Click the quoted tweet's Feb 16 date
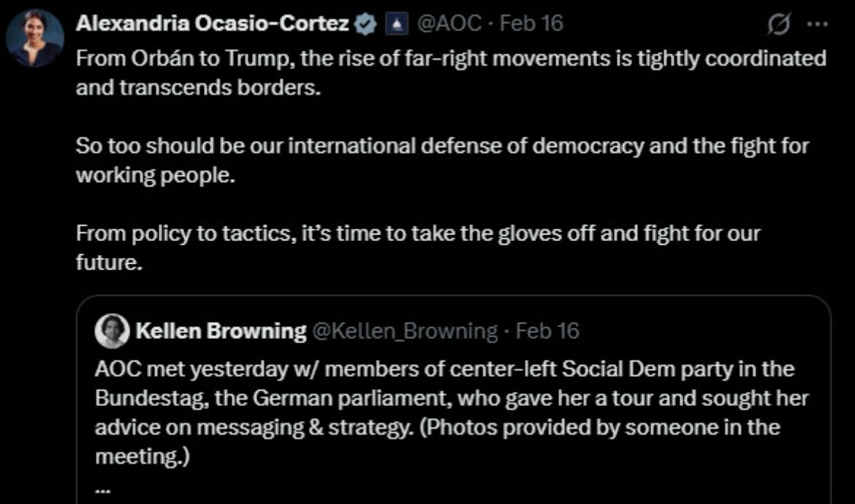 click(547, 332)
